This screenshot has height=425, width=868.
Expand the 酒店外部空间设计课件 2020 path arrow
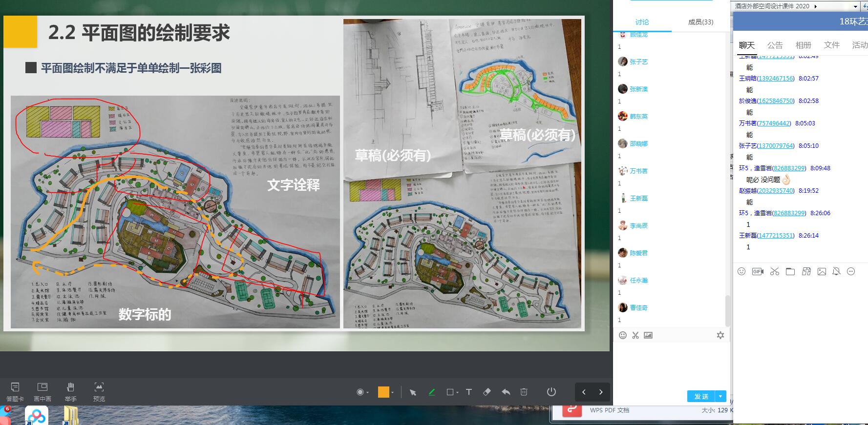pyautogui.click(x=816, y=6)
